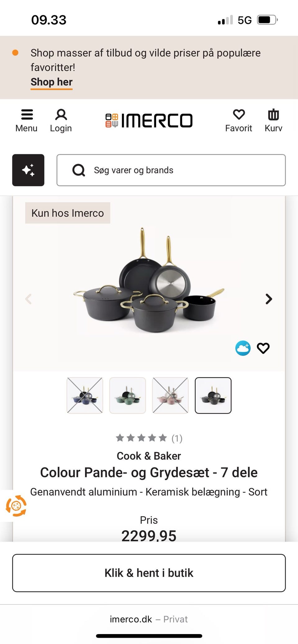
Task: Select the pink crossed-out color variant
Action: pyautogui.click(x=170, y=395)
